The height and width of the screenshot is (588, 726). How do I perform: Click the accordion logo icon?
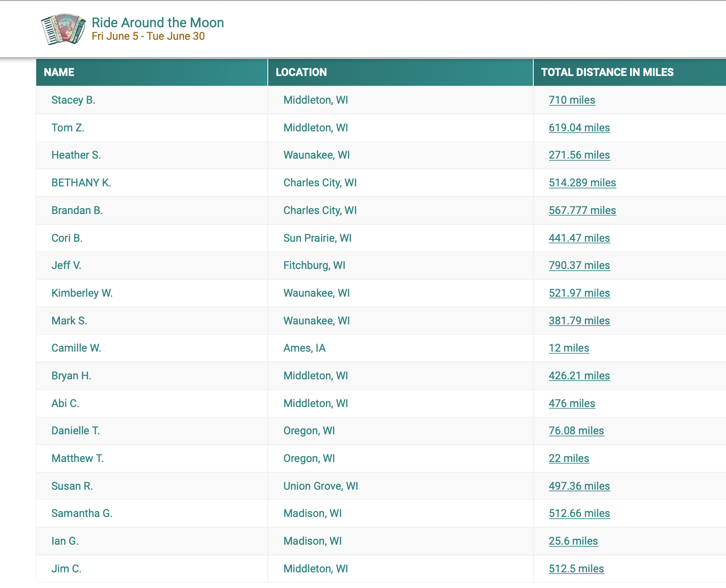click(63, 29)
